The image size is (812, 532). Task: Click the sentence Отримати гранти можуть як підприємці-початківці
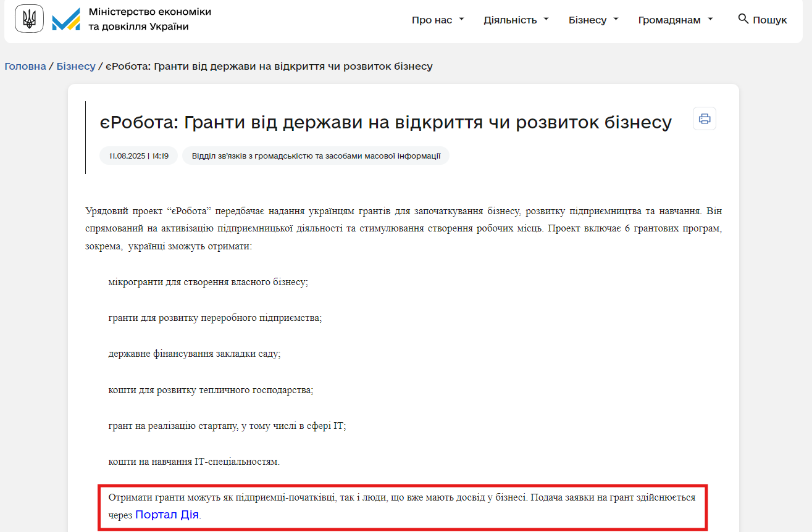(318, 497)
